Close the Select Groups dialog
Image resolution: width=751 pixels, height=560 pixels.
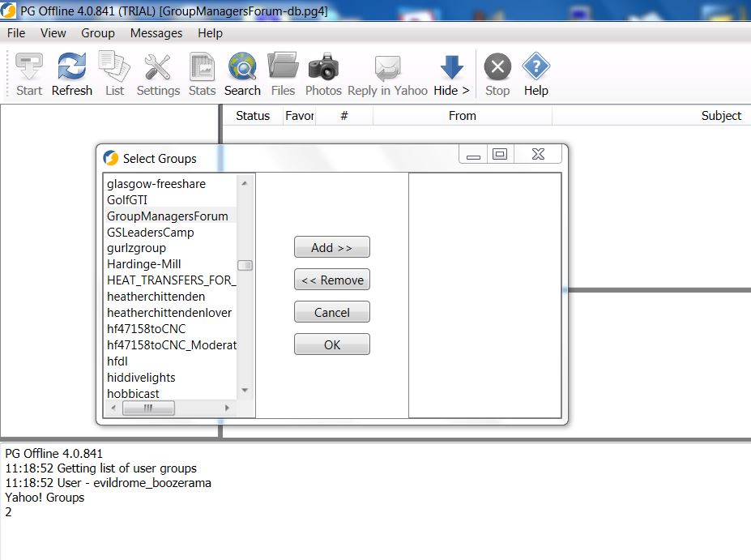pyautogui.click(x=538, y=154)
